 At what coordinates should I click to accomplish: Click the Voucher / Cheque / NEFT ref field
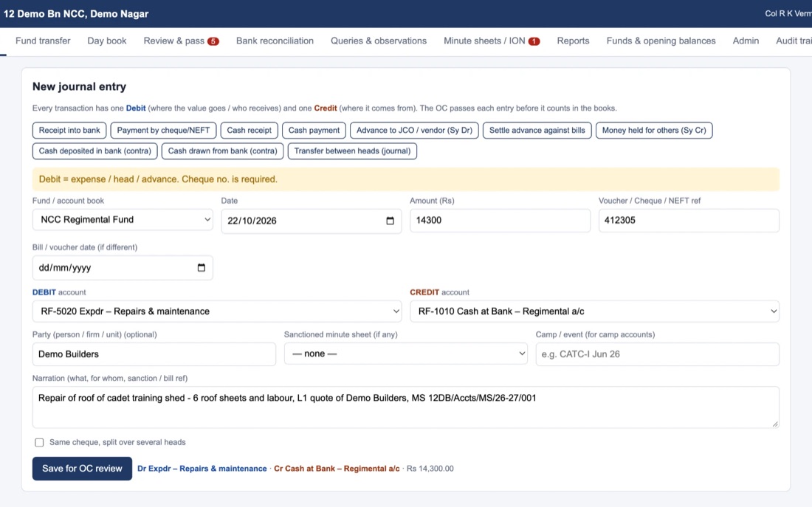click(689, 221)
